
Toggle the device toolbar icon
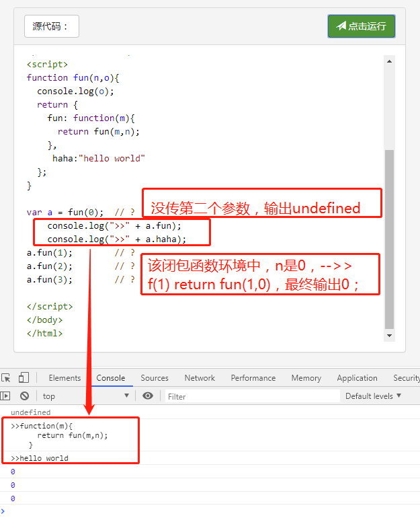24,377
